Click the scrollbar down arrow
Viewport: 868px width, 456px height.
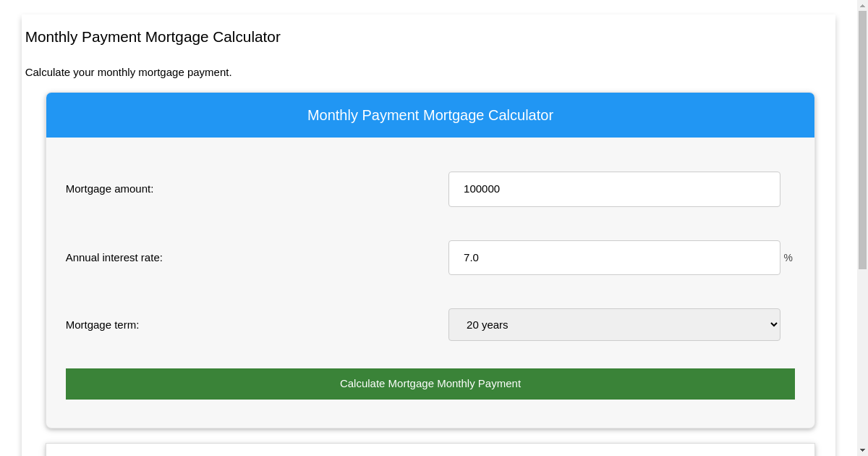click(x=861, y=449)
